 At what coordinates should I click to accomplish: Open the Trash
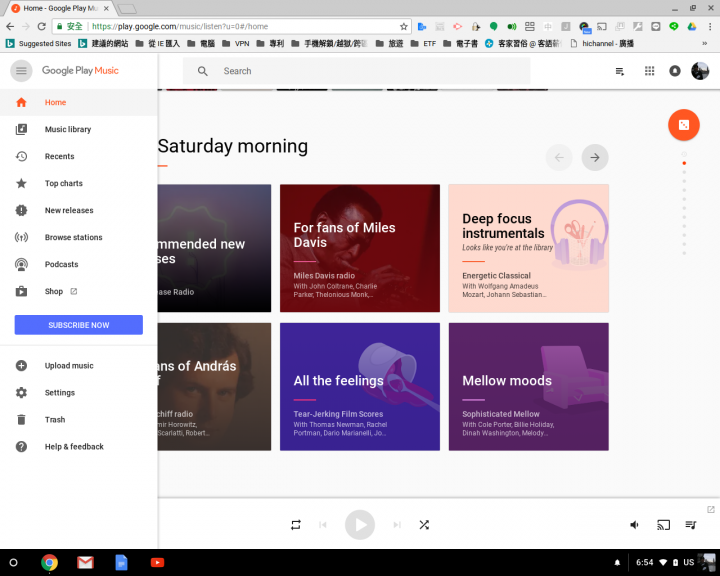coord(79,420)
